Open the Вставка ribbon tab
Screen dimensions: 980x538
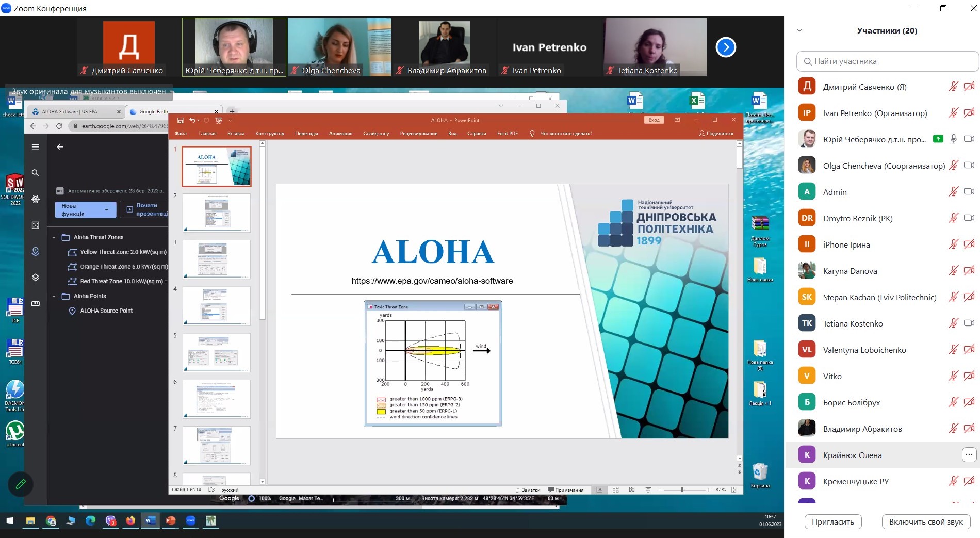[236, 134]
